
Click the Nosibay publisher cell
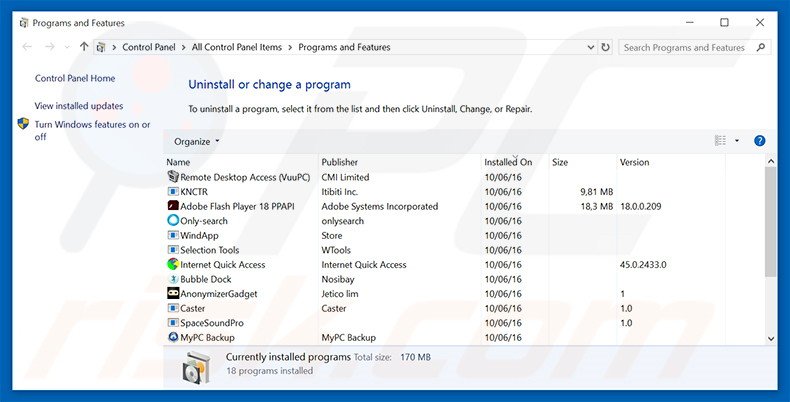[338, 280]
